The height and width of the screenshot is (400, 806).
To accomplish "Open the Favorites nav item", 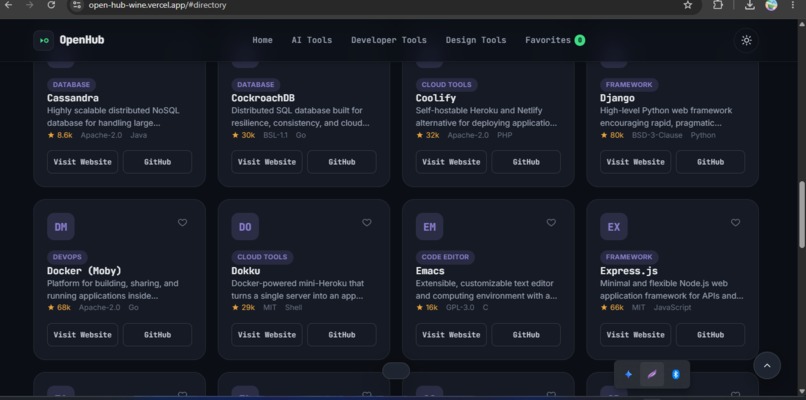I will tap(555, 40).
